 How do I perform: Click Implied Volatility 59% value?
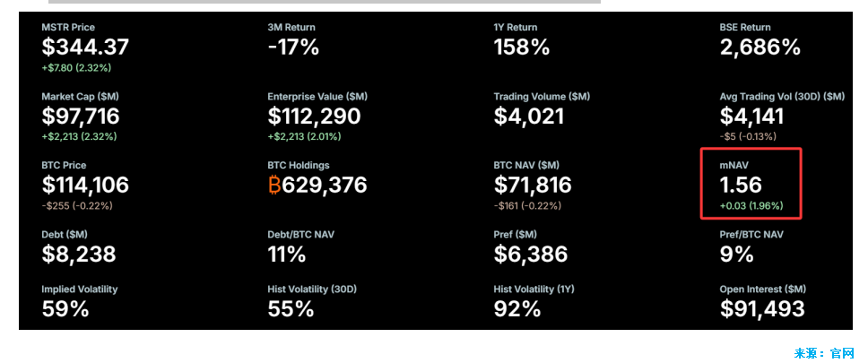click(65, 310)
